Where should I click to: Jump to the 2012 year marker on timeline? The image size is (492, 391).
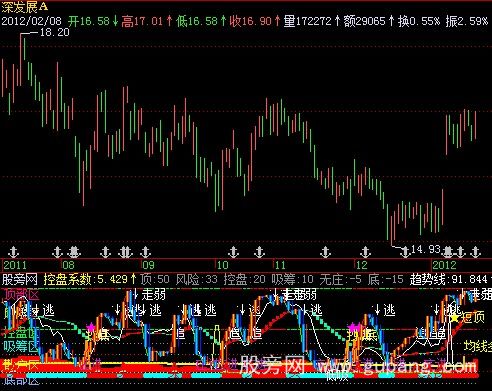[x=444, y=265]
